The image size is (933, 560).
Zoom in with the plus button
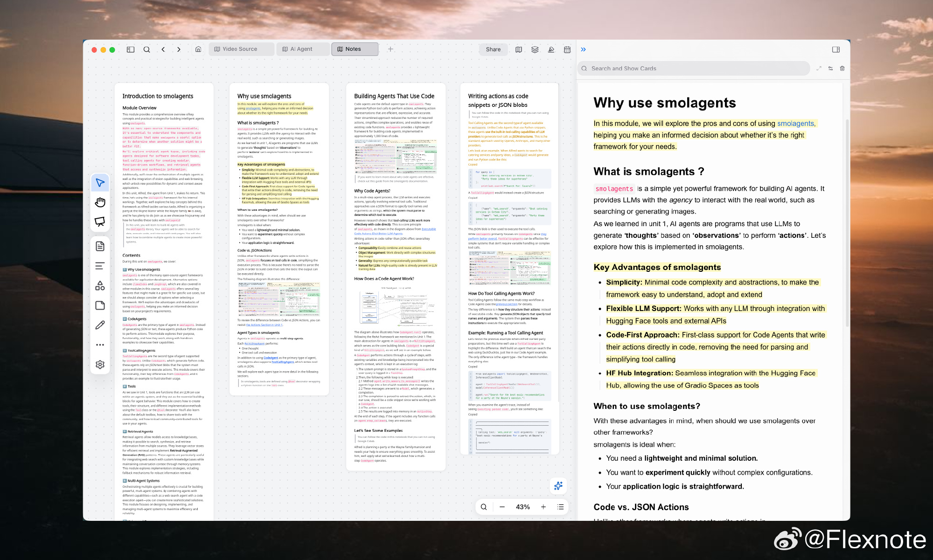pos(543,507)
